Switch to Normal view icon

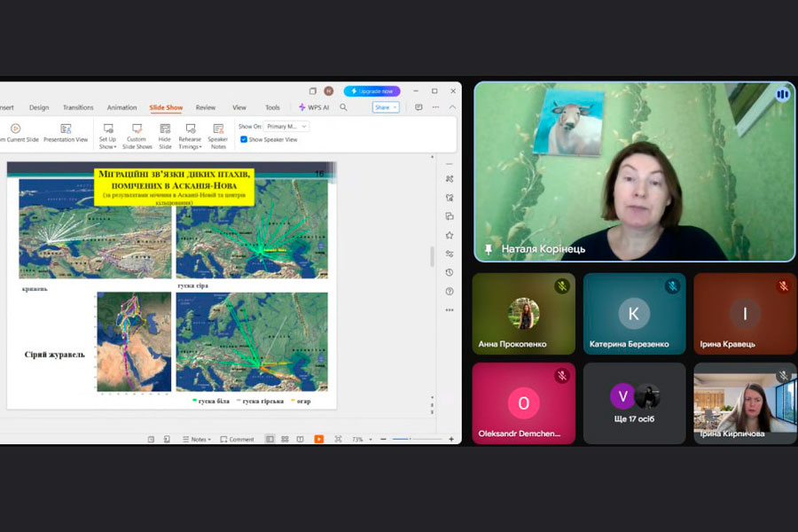coord(270,439)
